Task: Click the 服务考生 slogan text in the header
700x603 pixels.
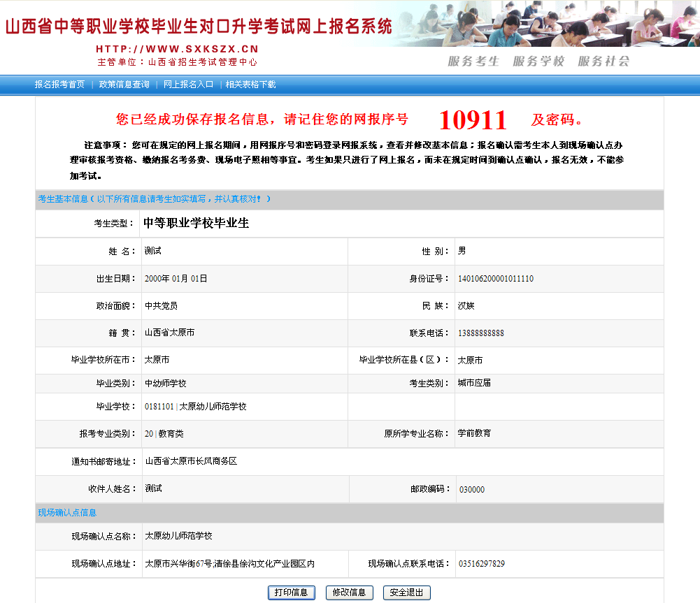Action: pos(473,61)
